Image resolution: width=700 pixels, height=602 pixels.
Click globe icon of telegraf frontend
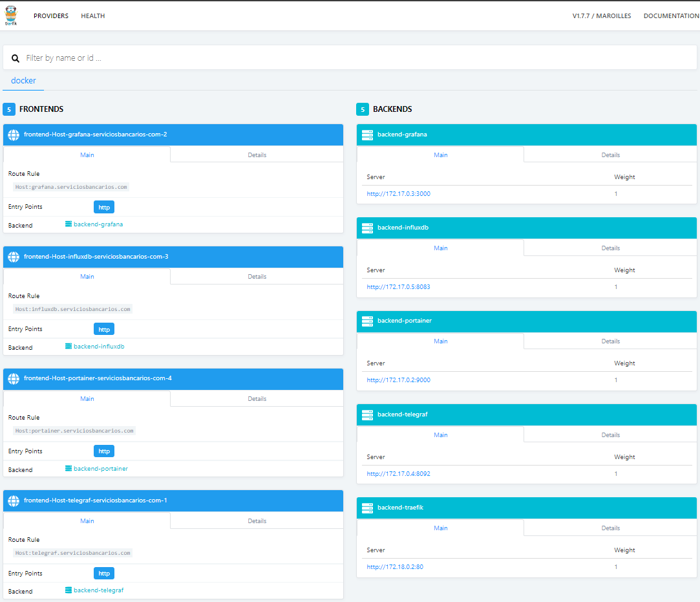14,500
